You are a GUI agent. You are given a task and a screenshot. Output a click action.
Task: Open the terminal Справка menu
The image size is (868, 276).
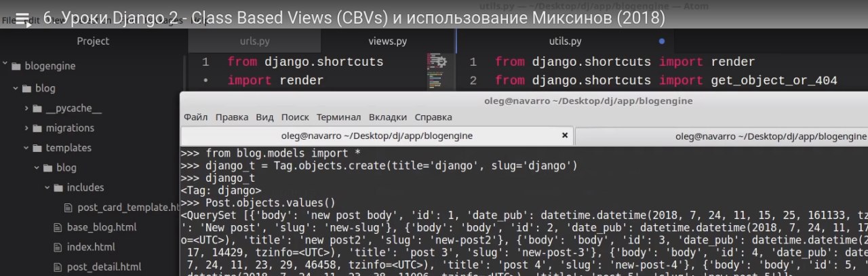tap(433, 117)
